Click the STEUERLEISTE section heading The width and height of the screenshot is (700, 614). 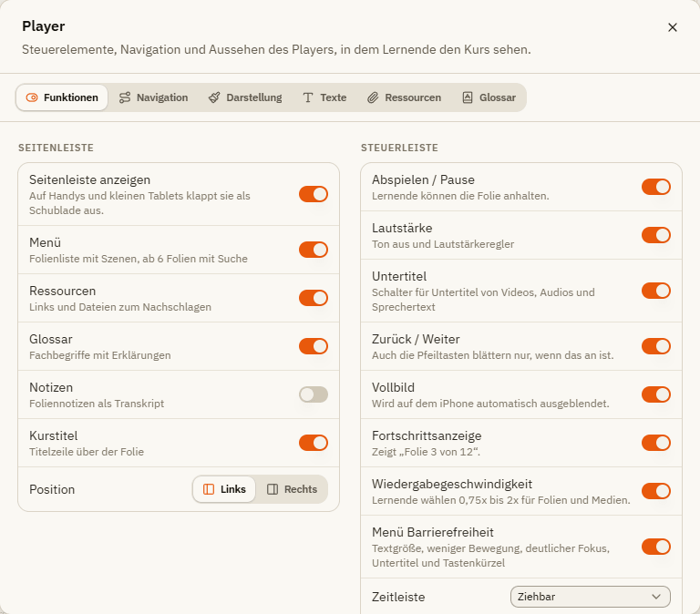399,148
